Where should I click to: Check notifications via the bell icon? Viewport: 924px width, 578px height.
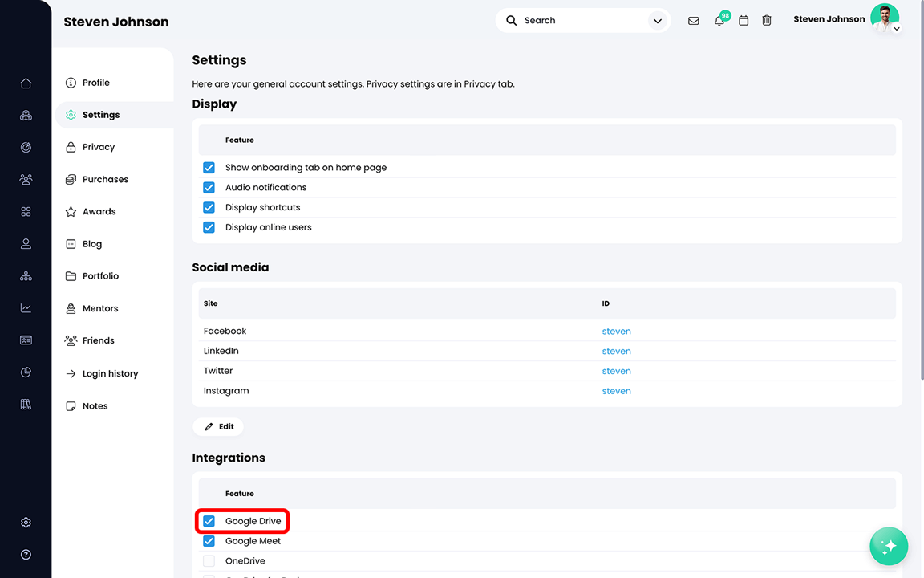point(719,21)
